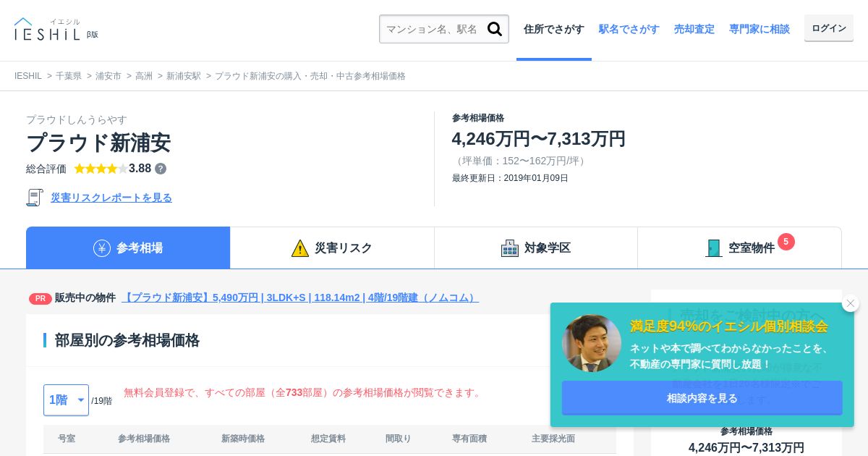Click the 参考相場価格 table column header

pos(144,439)
